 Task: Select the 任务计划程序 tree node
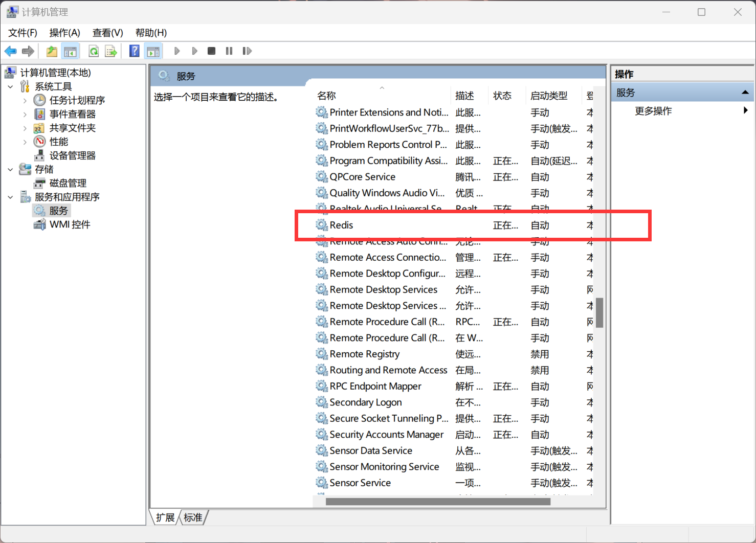pos(77,100)
